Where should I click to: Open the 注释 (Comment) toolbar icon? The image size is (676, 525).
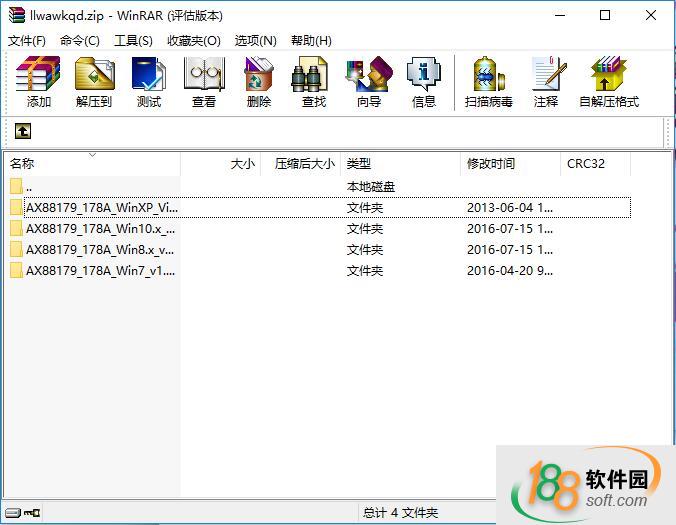tap(546, 82)
